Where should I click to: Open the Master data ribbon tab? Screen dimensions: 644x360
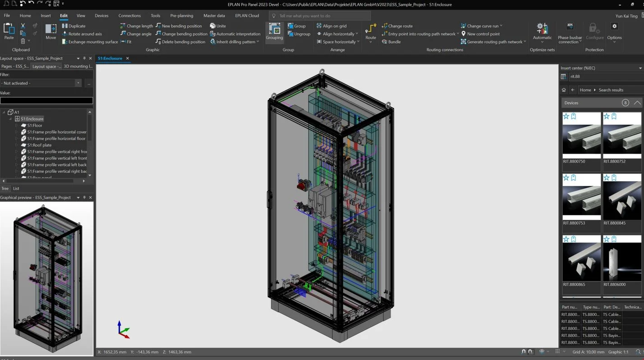pyautogui.click(x=214, y=15)
